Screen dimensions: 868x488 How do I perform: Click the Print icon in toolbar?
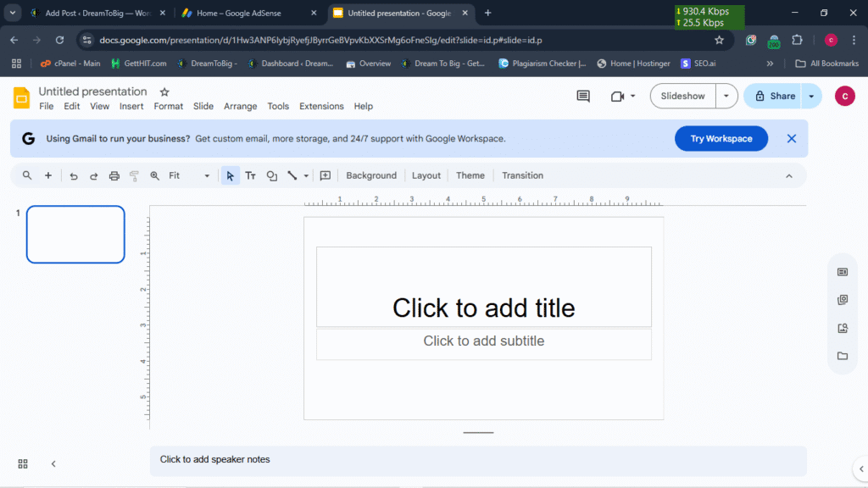[114, 175]
